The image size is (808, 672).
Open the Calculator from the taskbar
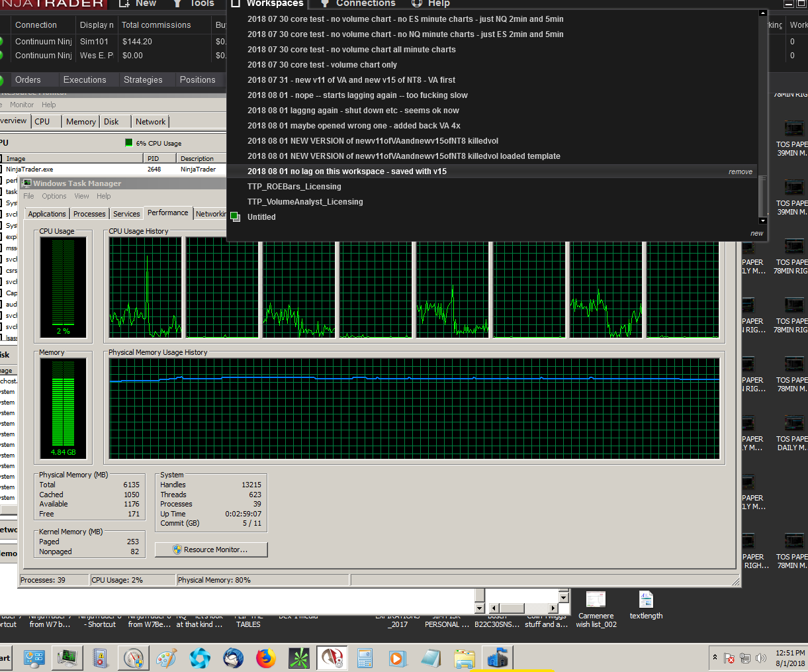coord(365,658)
